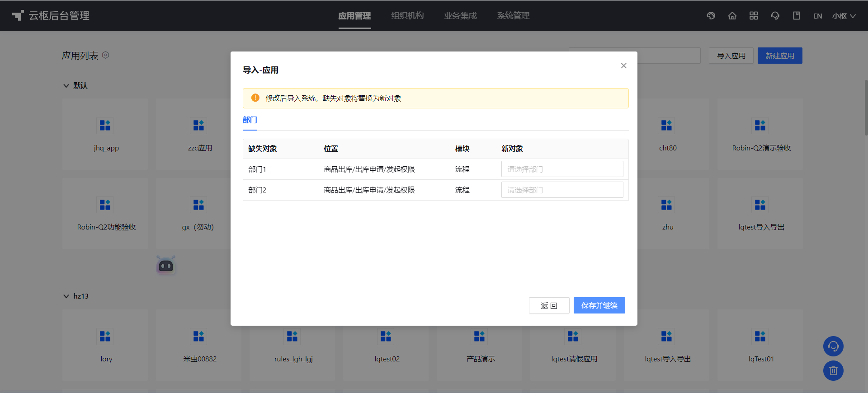Open lqtest导入导出 card in hz13 group

pyautogui.click(x=667, y=345)
